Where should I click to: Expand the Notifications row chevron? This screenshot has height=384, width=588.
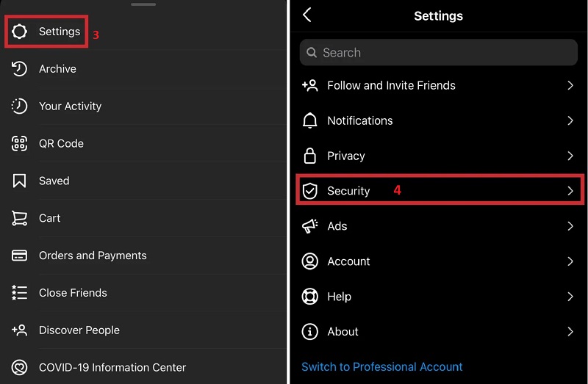click(570, 120)
